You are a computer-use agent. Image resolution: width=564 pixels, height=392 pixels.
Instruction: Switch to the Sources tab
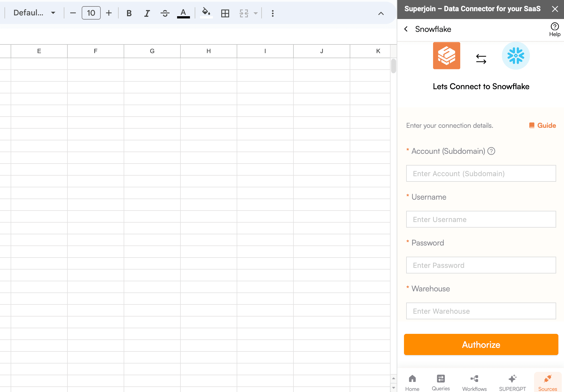[547, 382]
